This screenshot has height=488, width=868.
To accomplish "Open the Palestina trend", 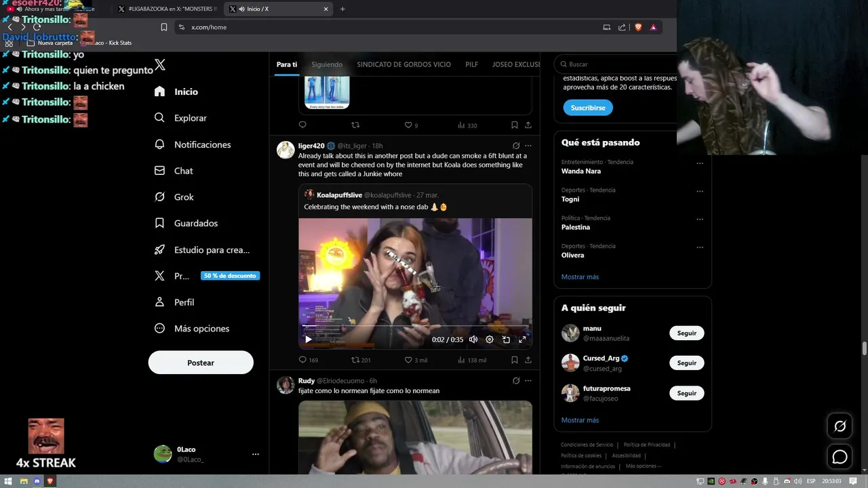I will pos(576,228).
